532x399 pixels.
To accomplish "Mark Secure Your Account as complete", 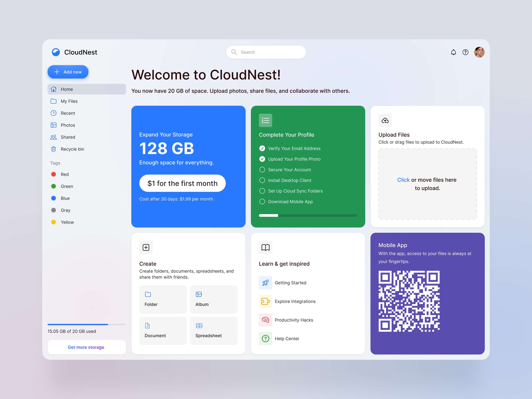I will [262, 170].
